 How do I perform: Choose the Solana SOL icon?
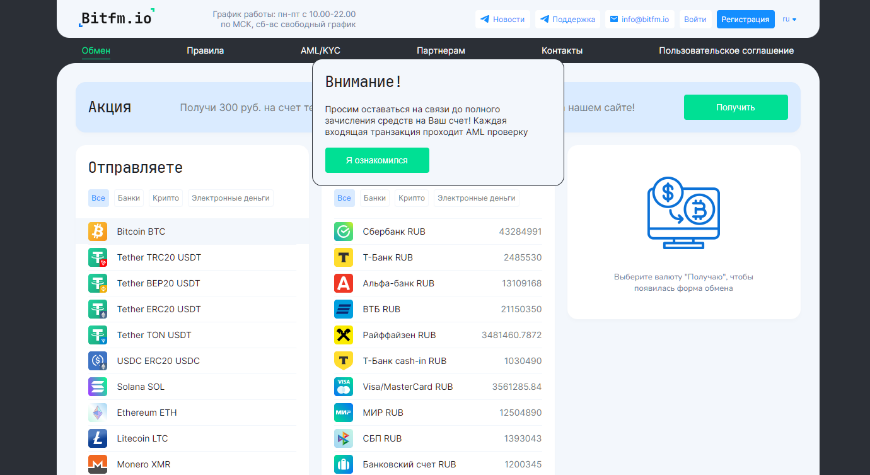click(x=98, y=386)
